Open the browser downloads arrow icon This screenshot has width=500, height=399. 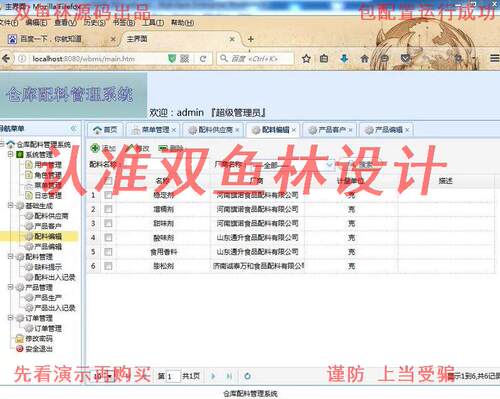(344, 59)
